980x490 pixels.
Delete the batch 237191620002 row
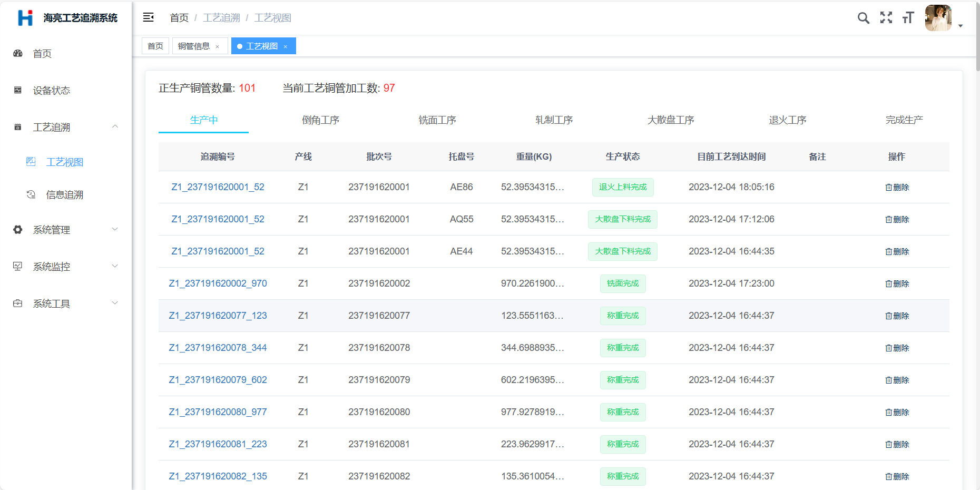point(897,284)
